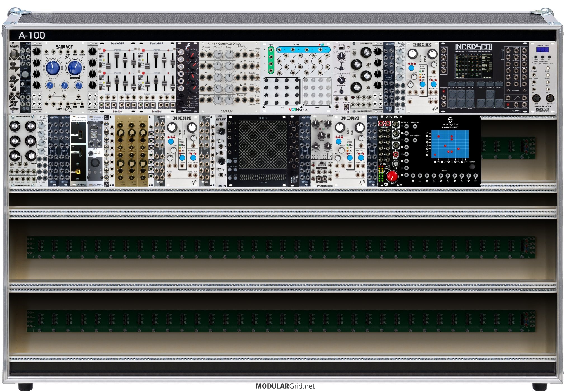Click the Attack knob on the aloysius module

[193, 54]
